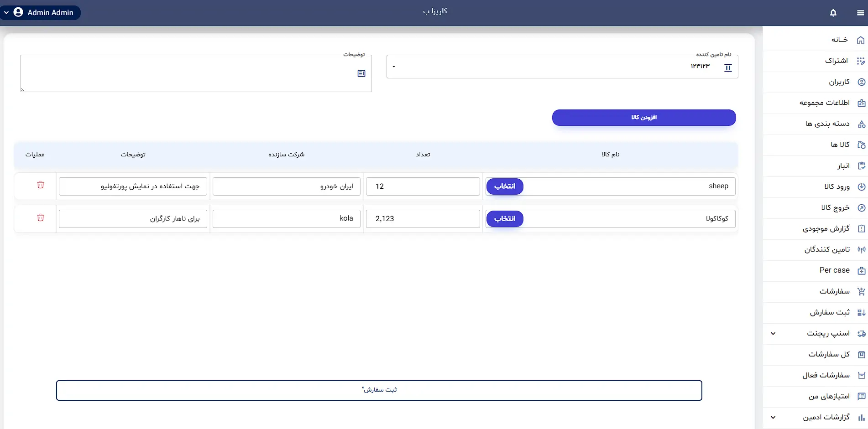Delete the sheep item row
This screenshot has width=868, height=429.
click(x=41, y=185)
